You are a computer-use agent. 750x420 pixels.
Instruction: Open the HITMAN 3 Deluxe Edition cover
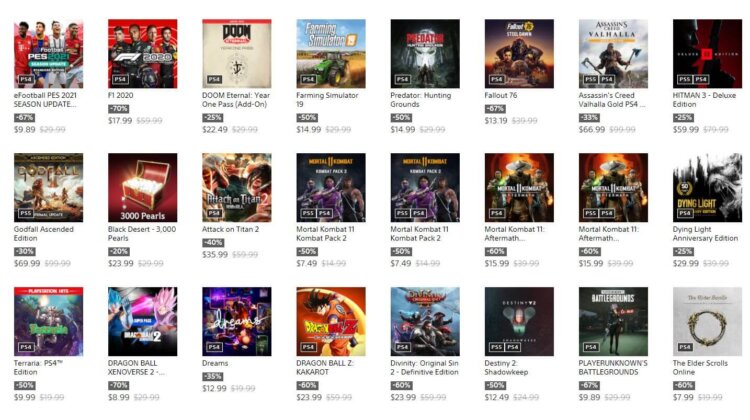[x=707, y=54]
